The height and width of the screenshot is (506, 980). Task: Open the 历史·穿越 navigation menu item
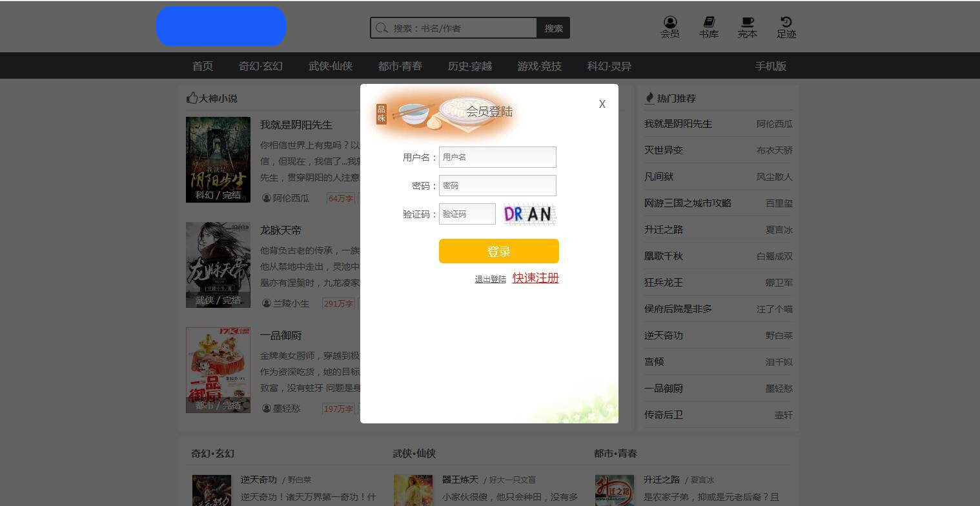click(469, 65)
